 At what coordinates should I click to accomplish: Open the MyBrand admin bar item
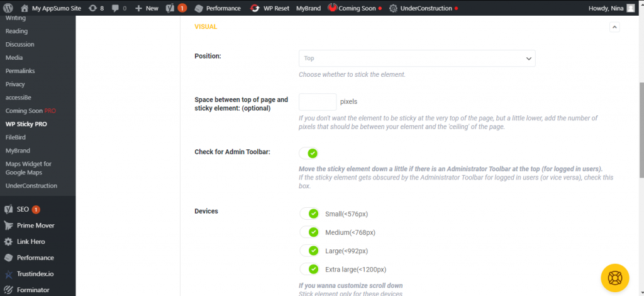[x=308, y=8]
